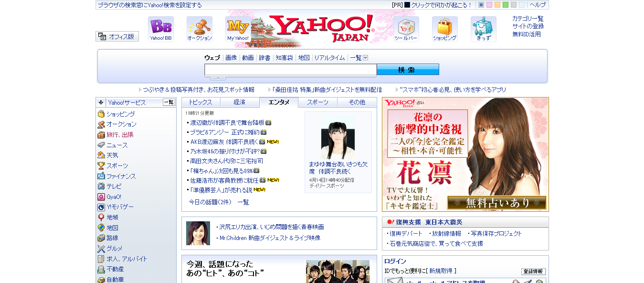Open the きっず robot icon

pos(484,29)
